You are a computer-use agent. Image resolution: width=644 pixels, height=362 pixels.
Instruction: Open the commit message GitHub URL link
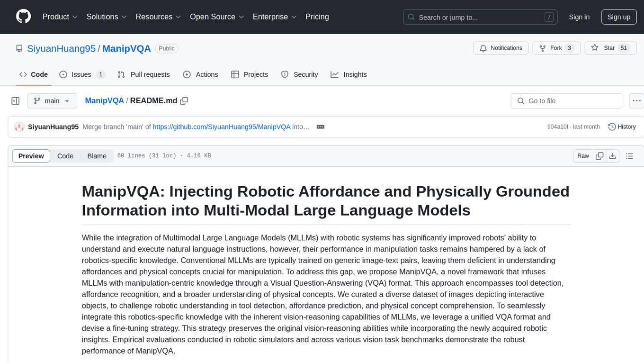pos(222,127)
